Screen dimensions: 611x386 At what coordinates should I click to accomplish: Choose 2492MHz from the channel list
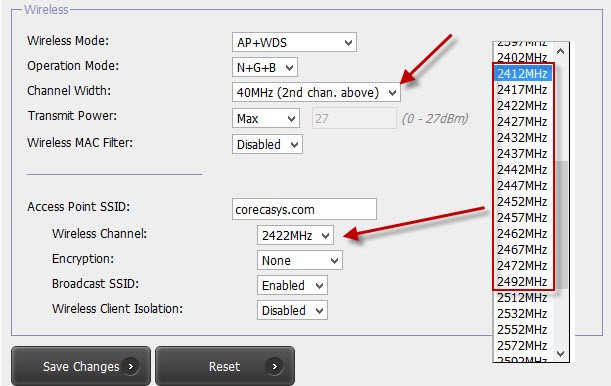tap(523, 281)
